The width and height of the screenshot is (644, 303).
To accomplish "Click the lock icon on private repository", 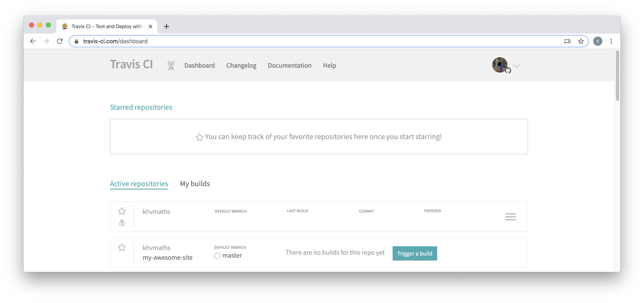I will click(x=122, y=223).
